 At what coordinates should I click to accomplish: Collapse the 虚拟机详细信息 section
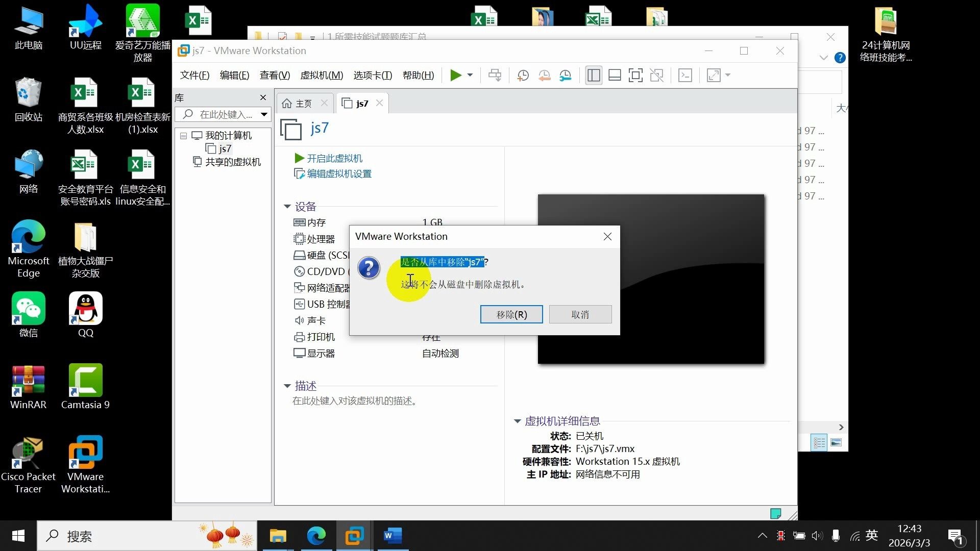pos(517,421)
